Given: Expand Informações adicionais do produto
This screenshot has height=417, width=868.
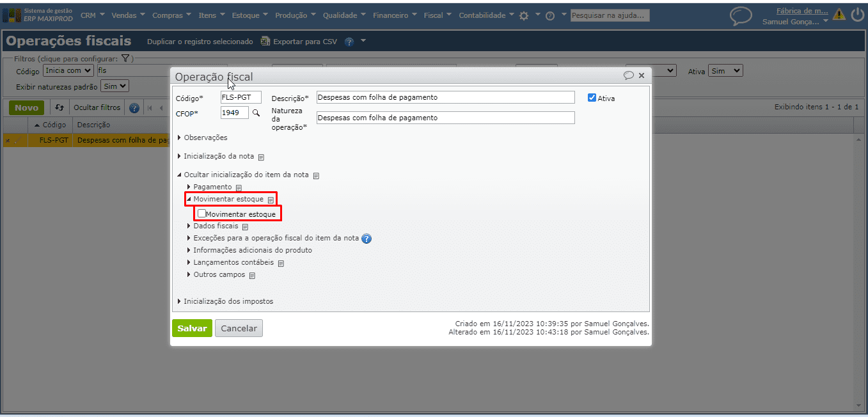Looking at the screenshot, I should [249, 250].
